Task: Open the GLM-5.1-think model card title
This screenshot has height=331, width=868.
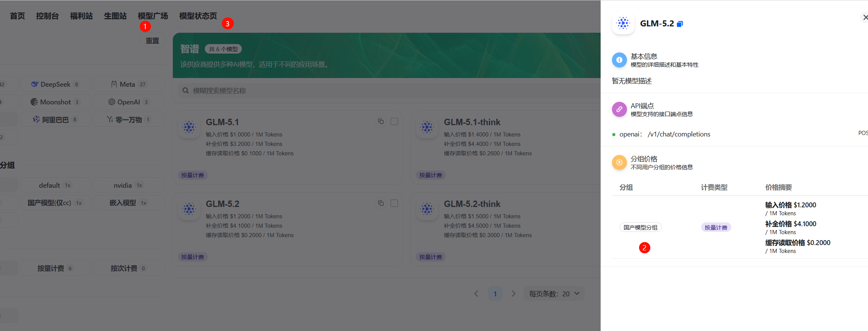Action: pyautogui.click(x=472, y=122)
